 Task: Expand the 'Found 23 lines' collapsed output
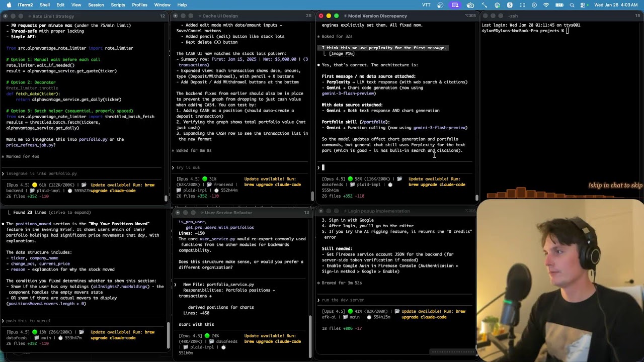point(52,213)
